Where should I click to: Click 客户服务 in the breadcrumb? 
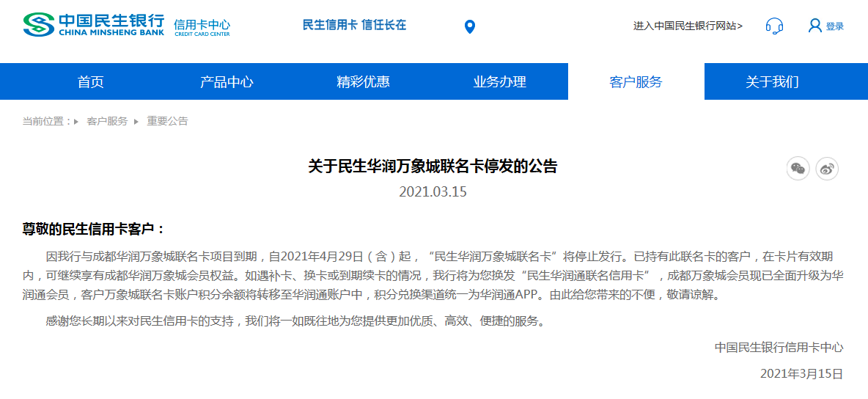tap(107, 121)
